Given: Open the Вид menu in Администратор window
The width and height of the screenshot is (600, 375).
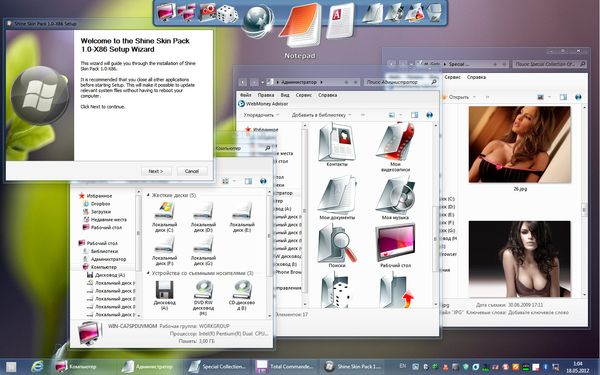Looking at the screenshot, I should (285, 95).
